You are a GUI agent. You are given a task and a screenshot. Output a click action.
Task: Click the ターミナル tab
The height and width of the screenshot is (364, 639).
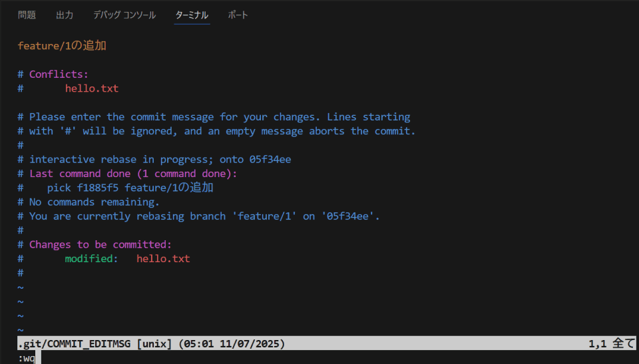point(192,15)
